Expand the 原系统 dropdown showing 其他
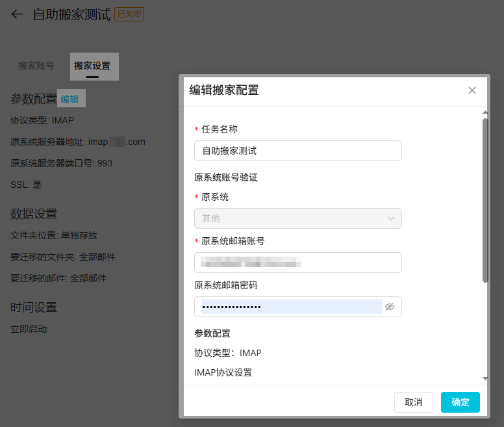 click(x=297, y=218)
